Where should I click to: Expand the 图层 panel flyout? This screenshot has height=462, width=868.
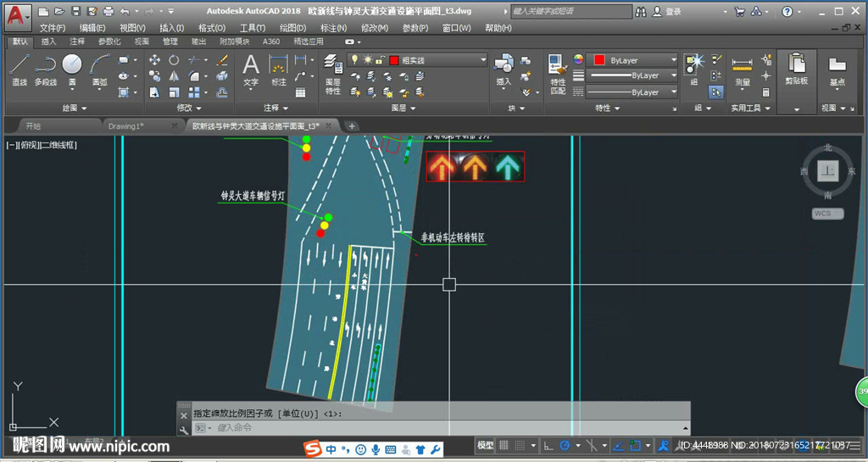[403, 109]
